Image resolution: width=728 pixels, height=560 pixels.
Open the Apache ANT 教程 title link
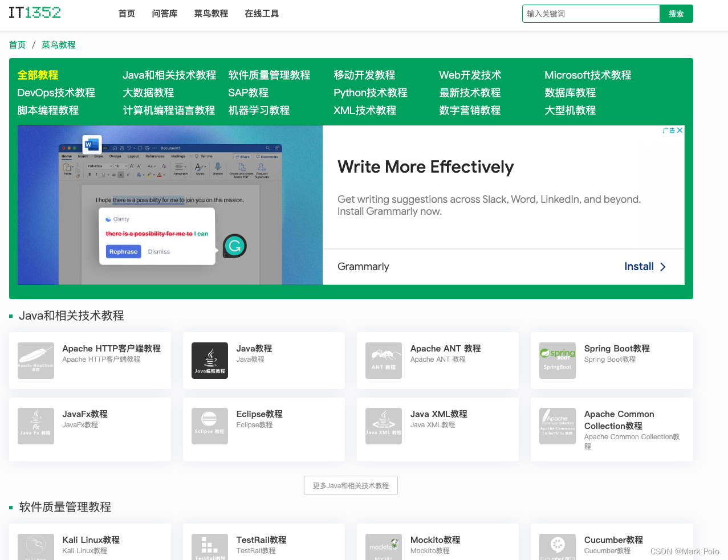tap(446, 349)
